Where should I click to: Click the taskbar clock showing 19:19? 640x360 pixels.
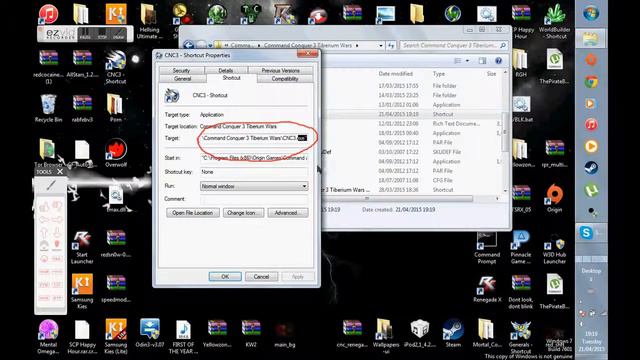(x=591, y=341)
